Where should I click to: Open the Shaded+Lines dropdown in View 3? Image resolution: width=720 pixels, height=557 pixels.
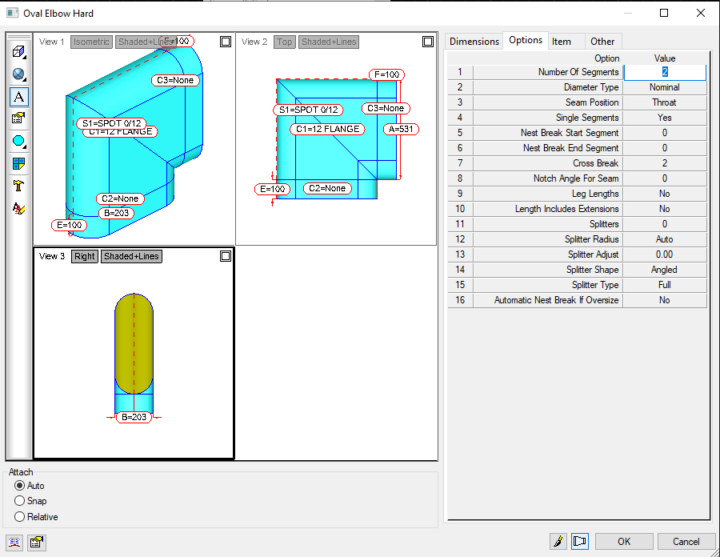[131, 256]
